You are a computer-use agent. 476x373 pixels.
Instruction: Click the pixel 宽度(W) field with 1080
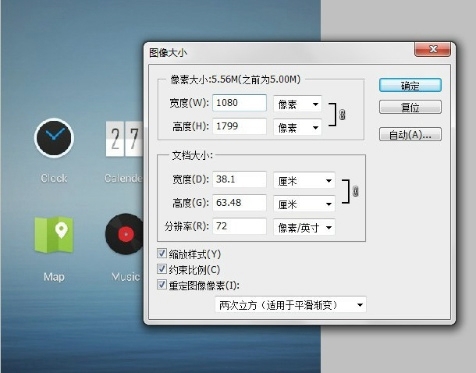click(239, 103)
